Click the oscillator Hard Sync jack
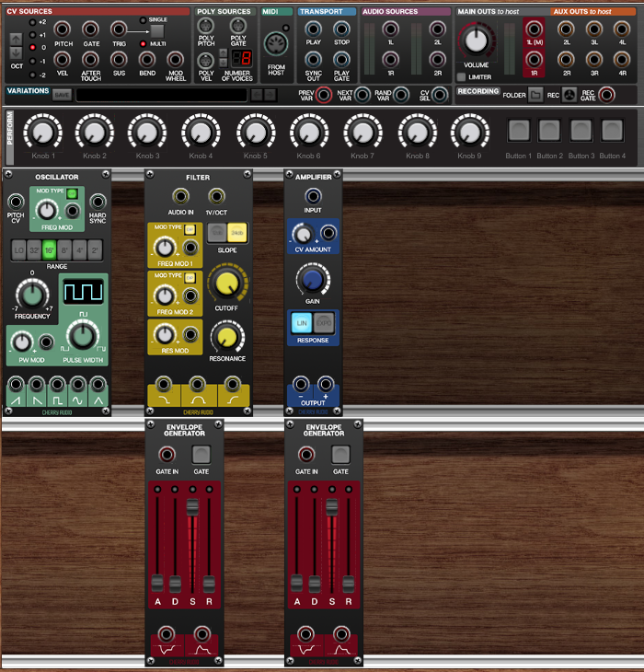 (97, 202)
